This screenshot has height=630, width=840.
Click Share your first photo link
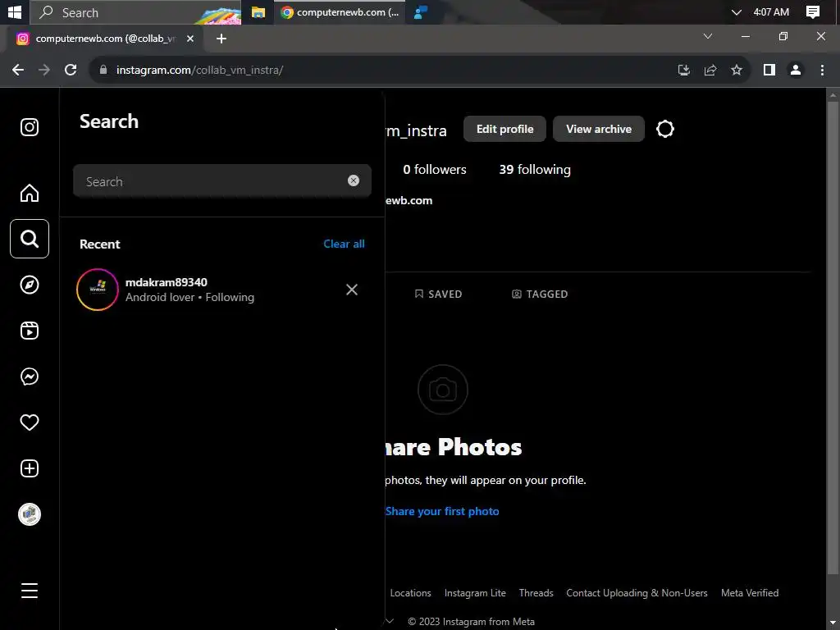click(x=442, y=512)
